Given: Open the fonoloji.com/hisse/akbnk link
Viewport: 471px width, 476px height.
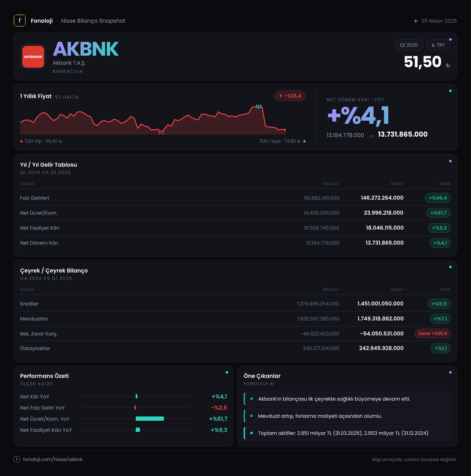Looking at the screenshot, I should [53, 459].
